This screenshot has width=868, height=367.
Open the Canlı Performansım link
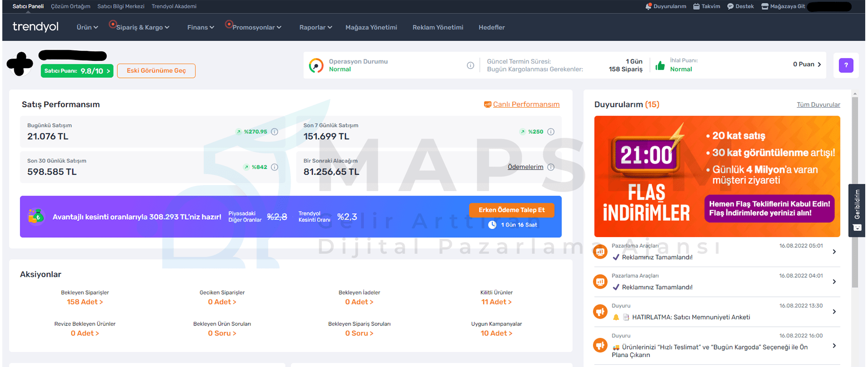(x=526, y=105)
